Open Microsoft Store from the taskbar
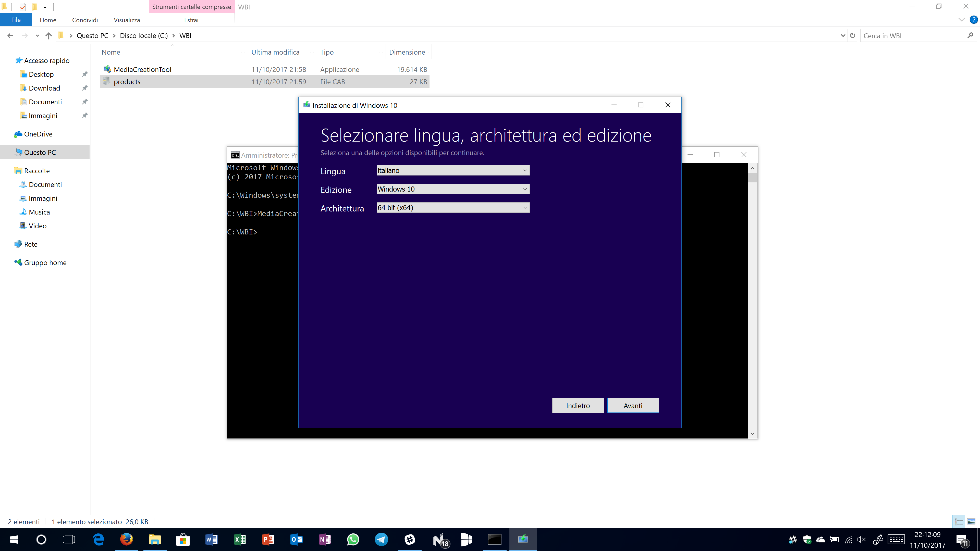This screenshot has width=980, height=551. pyautogui.click(x=183, y=539)
